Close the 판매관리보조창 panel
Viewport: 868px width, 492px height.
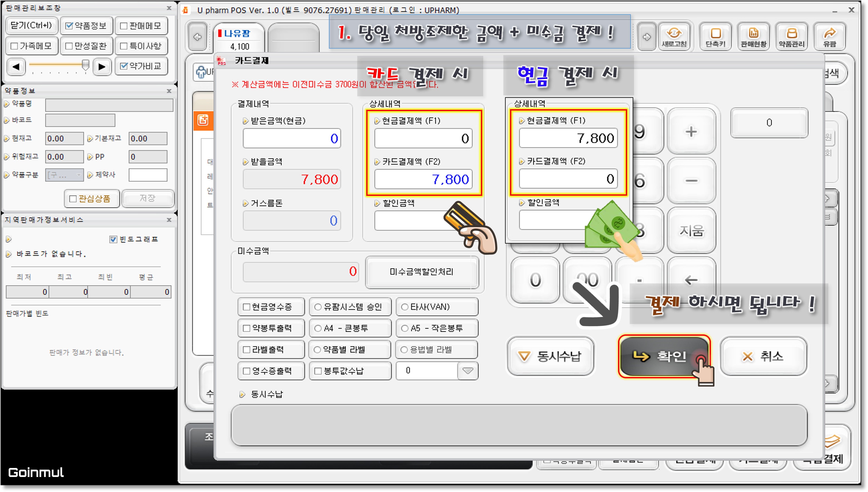pyautogui.click(x=169, y=8)
